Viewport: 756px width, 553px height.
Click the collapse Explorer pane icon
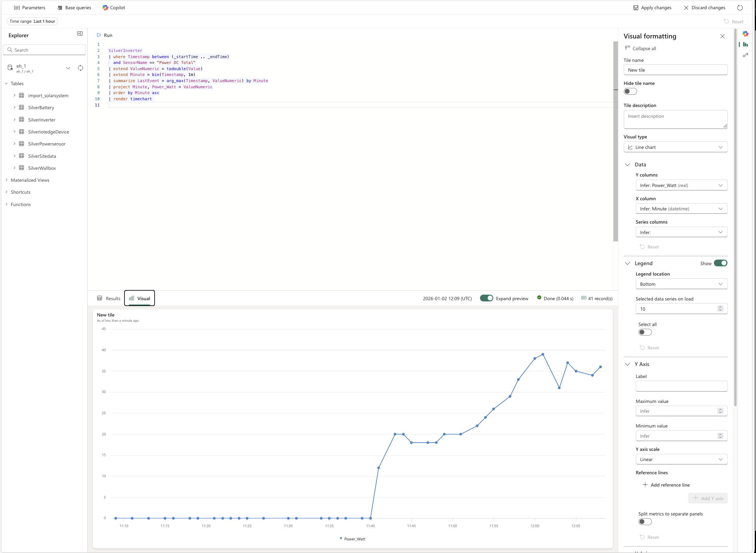[x=80, y=34]
